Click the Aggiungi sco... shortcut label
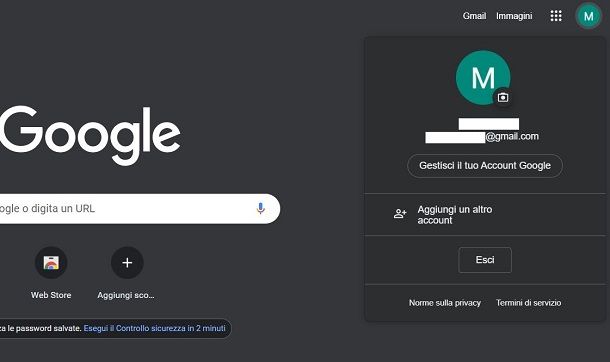This screenshot has height=362, width=610. pyautogui.click(x=126, y=295)
